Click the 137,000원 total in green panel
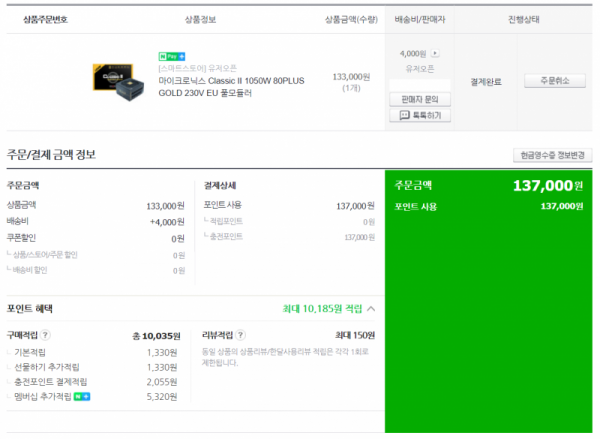The height and width of the screenshot is (439, 600). (548, 186)
